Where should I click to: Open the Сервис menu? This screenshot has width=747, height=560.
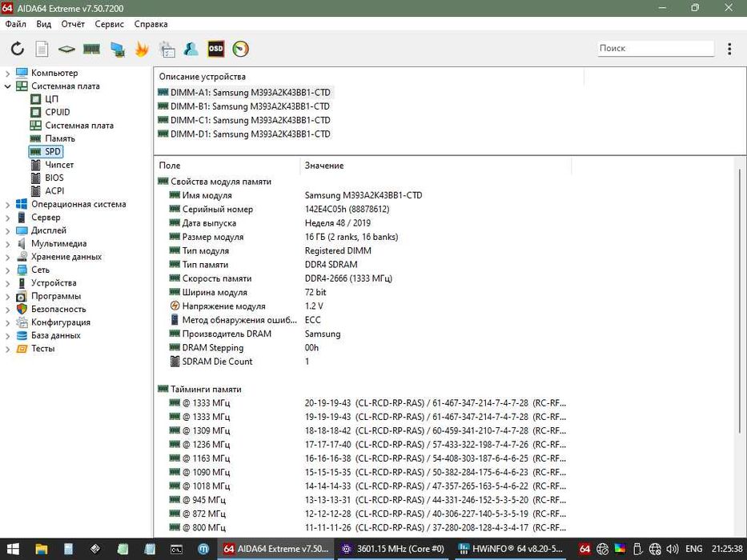coord(109,24)
